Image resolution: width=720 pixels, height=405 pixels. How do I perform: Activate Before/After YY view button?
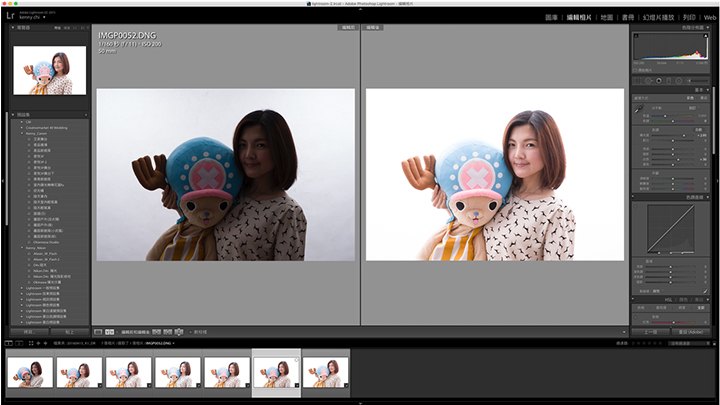(110, 332)
